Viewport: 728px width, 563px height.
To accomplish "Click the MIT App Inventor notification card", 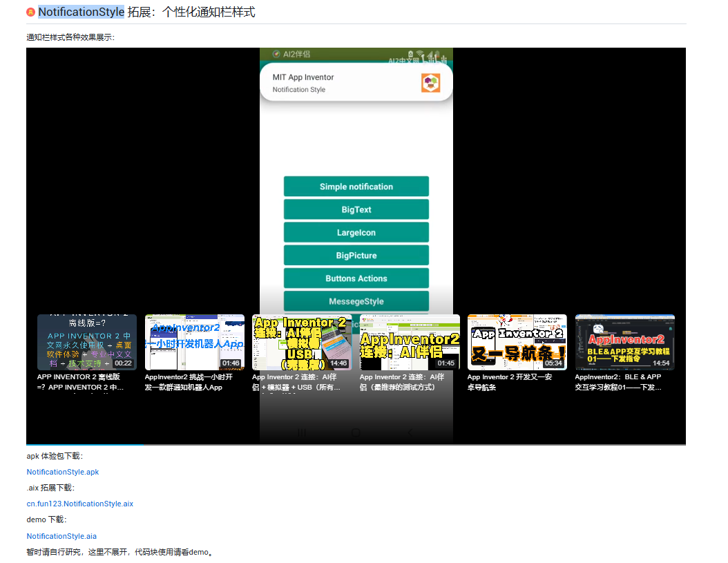I will click(356, 82).
